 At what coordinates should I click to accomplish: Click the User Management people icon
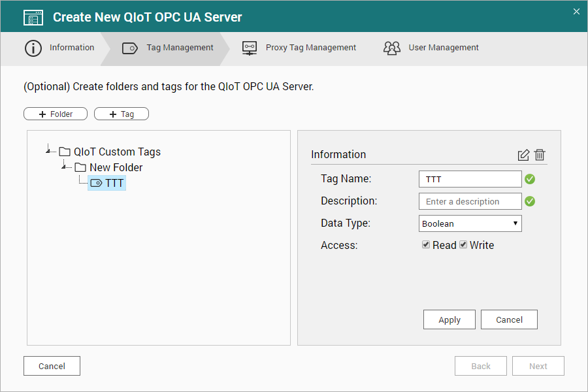392,48
